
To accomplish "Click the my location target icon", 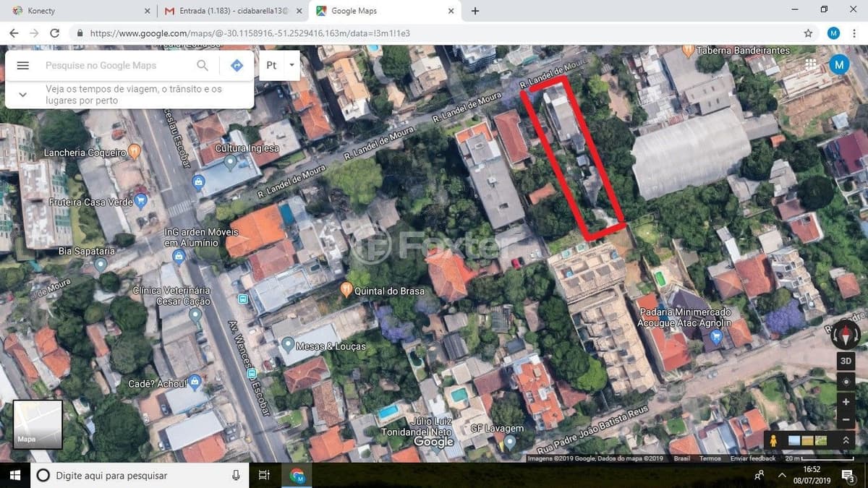I will tap(846, 381).
